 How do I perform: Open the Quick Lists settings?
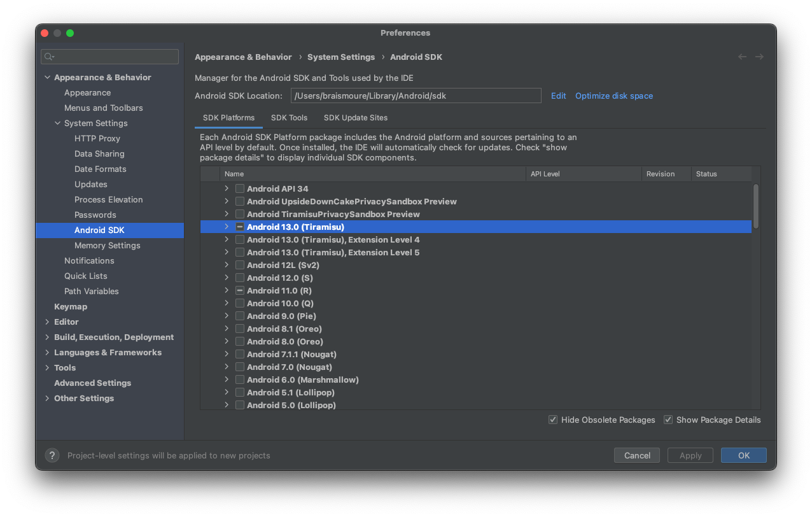click(x=85, y=276)
